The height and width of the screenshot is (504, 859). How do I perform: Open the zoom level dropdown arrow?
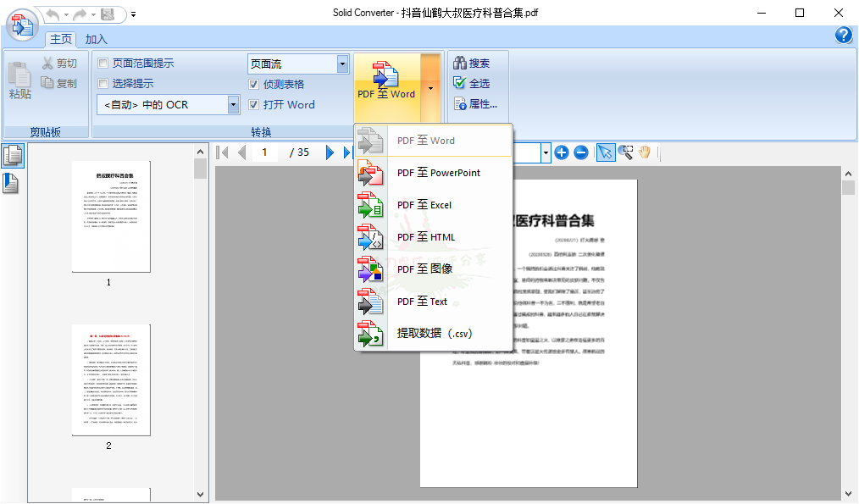point(546,152)
